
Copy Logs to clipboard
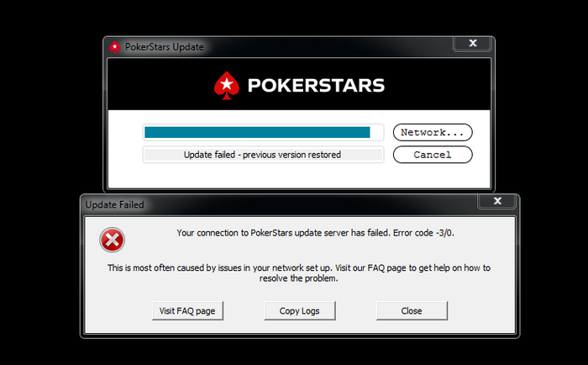(300, 311)
